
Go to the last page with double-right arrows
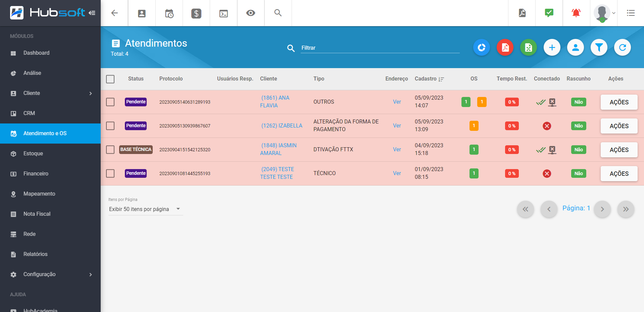[x=626, y=209]
